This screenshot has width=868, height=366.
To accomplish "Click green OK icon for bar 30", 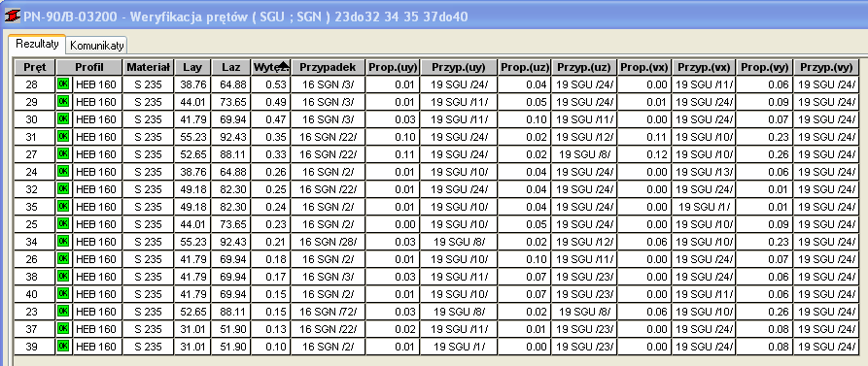I will [x=63, y=118].
